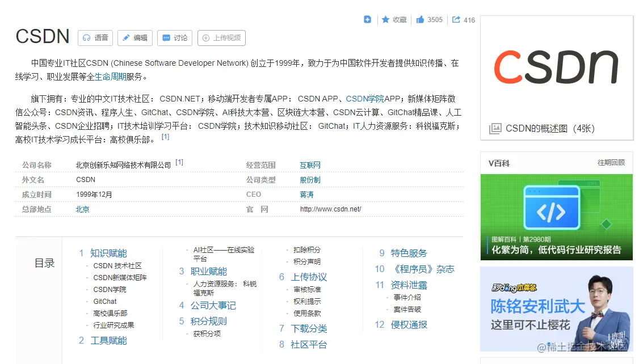Viewport: 639px width, 364px height.
Task: Go to 使用条款 subsection
Action: click(x=307, y=313)
